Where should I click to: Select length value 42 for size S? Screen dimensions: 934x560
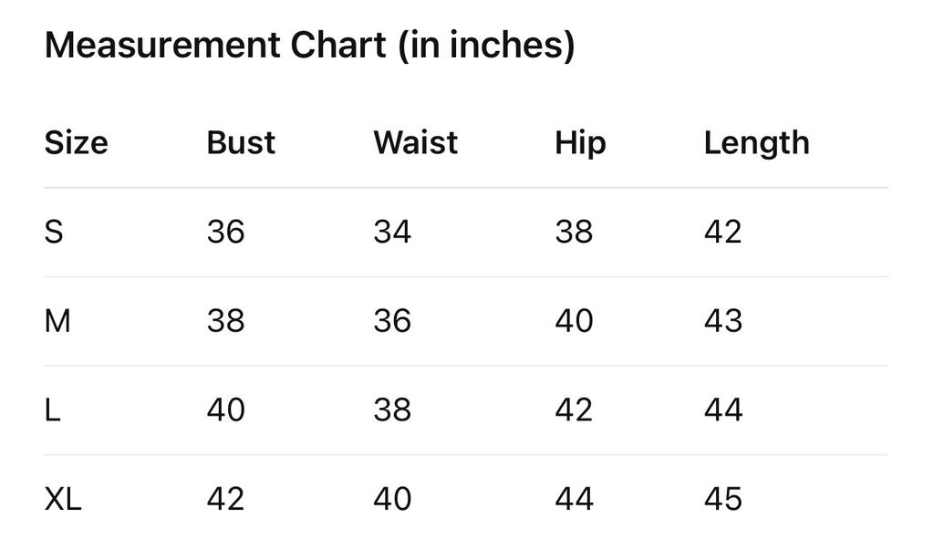[722, 233]
